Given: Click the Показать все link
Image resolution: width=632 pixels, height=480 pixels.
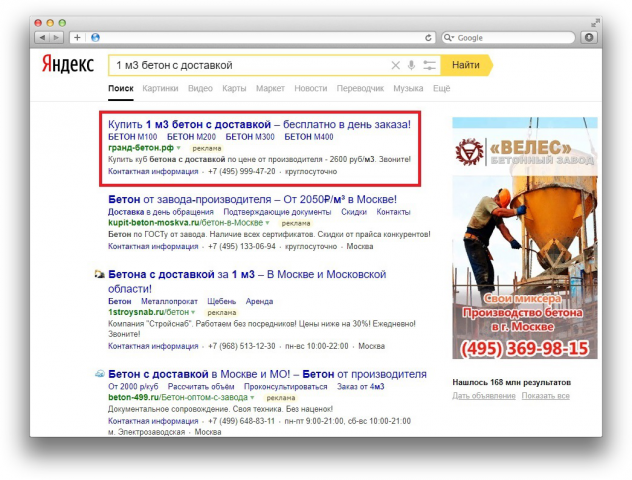Looking at the screenshot, I should 545,396.
